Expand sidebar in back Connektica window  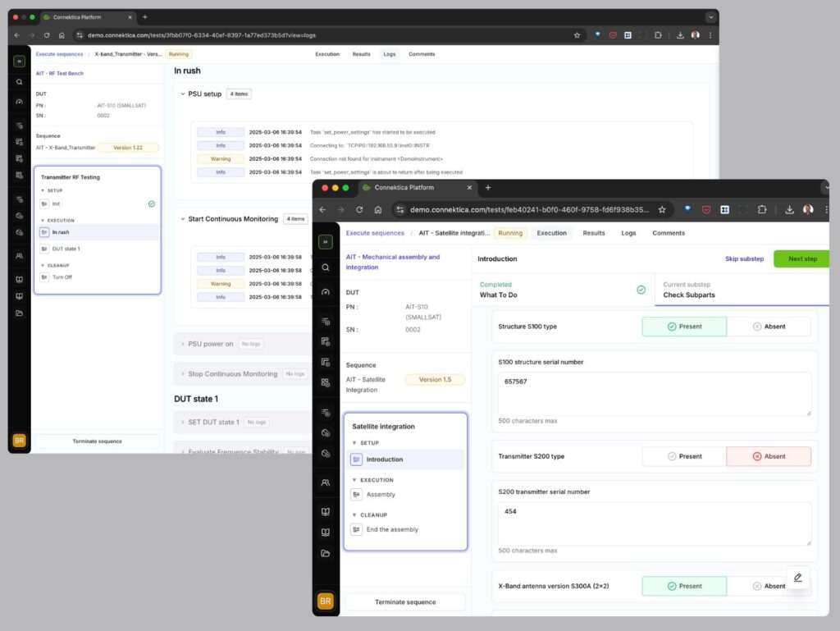pos(20,61)
